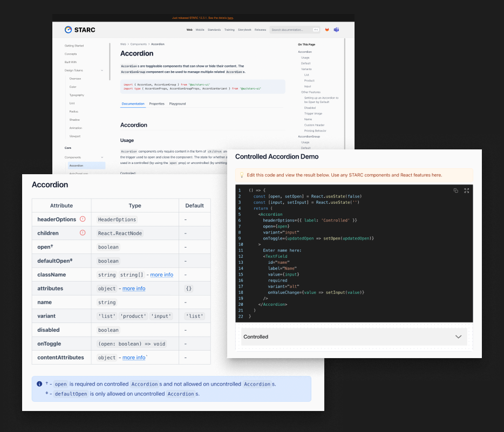Switch to the Properties tab
The height and width of the screenshot is (432, 504).
156,104
